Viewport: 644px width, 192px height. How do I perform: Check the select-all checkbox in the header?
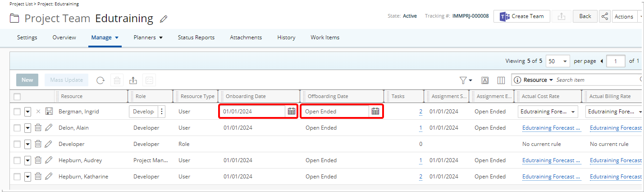click(17, 96)
